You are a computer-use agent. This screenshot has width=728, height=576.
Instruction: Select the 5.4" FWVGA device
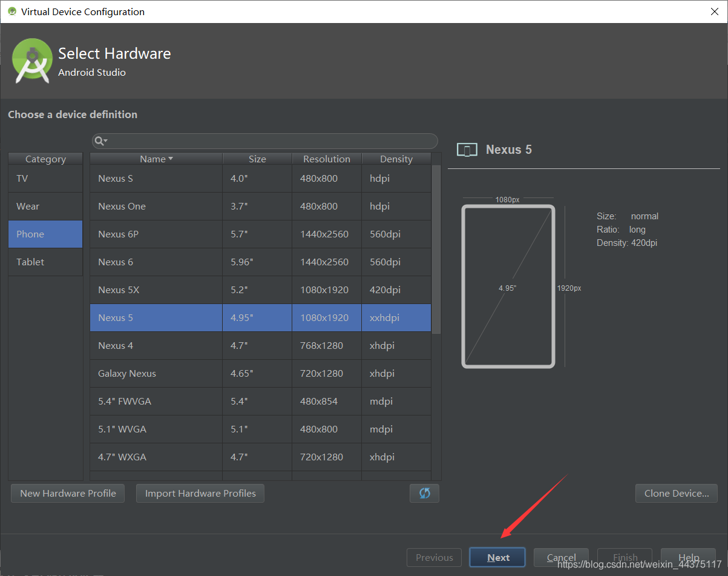[x=260, y=402]
